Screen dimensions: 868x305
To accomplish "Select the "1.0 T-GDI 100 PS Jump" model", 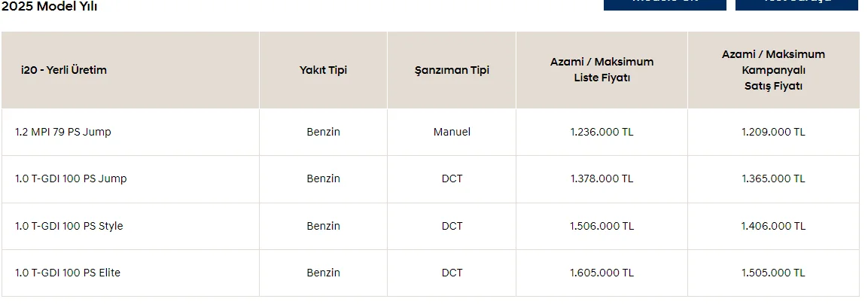I will coord(71,178).
